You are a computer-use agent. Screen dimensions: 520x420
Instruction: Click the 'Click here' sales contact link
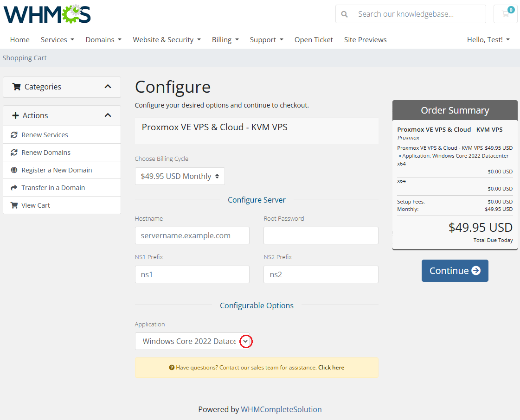coord(331,368)
